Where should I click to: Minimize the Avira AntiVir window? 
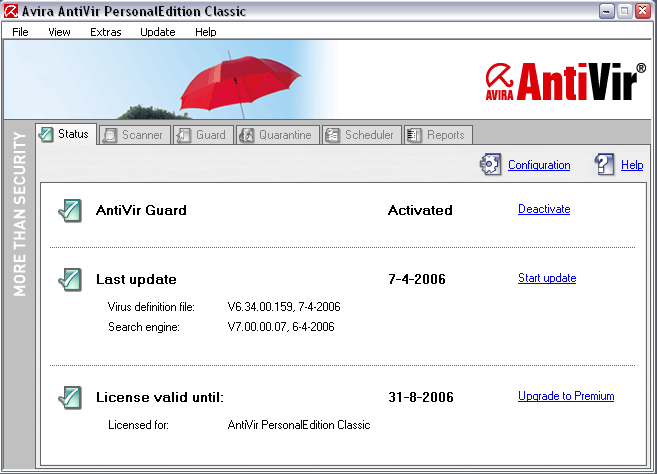point(606,11)
